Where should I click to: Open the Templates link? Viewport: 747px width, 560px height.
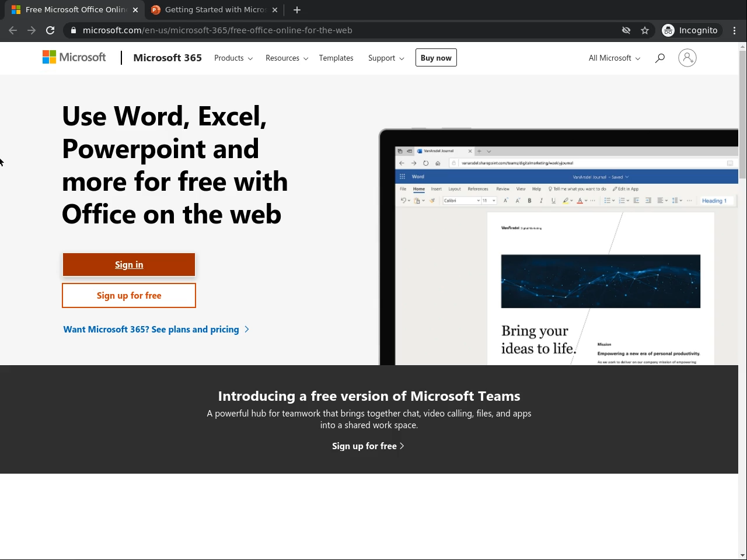click(x=336, y=58)
